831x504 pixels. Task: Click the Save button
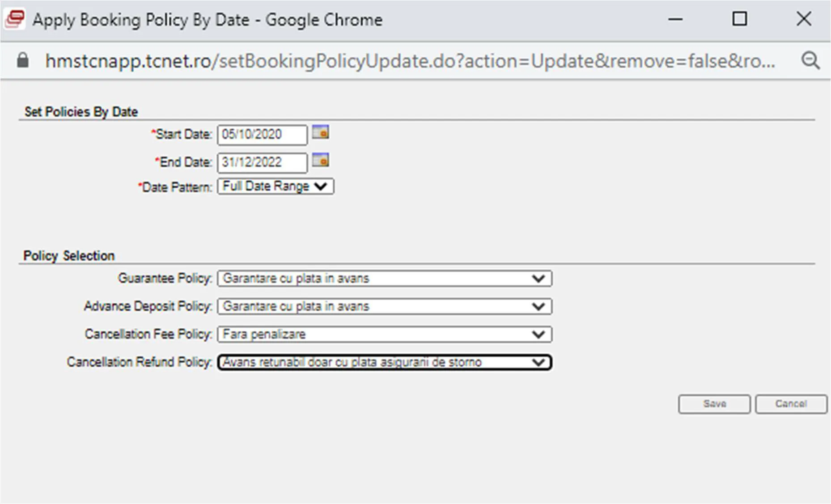714,404
